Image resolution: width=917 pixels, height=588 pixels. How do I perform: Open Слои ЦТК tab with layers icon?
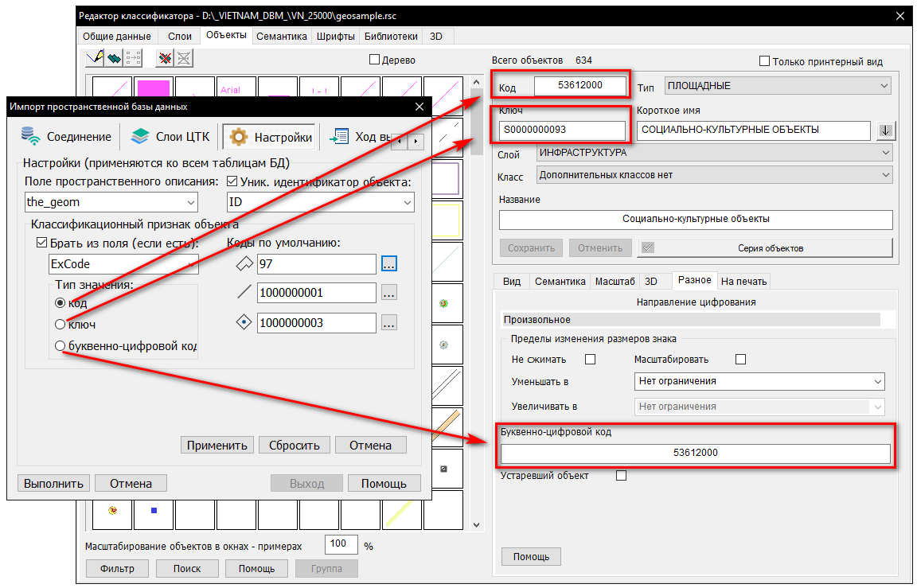(x=170, y=137)
